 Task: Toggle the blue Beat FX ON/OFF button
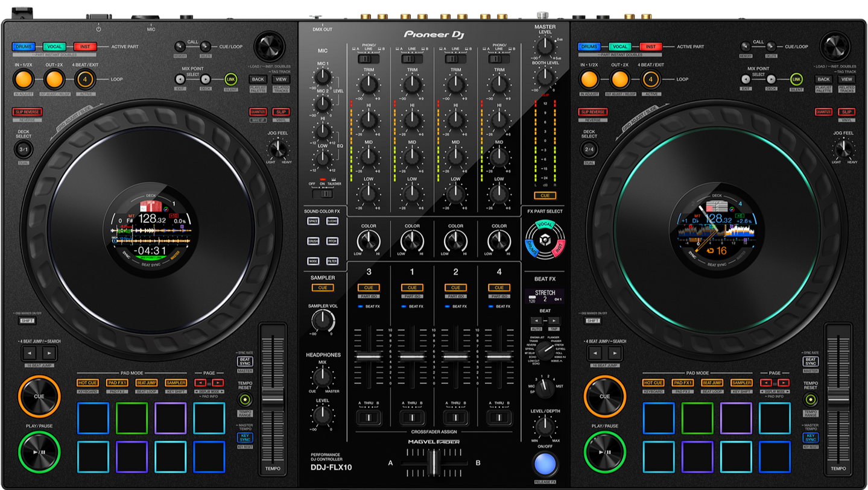(x=545, y=464)
